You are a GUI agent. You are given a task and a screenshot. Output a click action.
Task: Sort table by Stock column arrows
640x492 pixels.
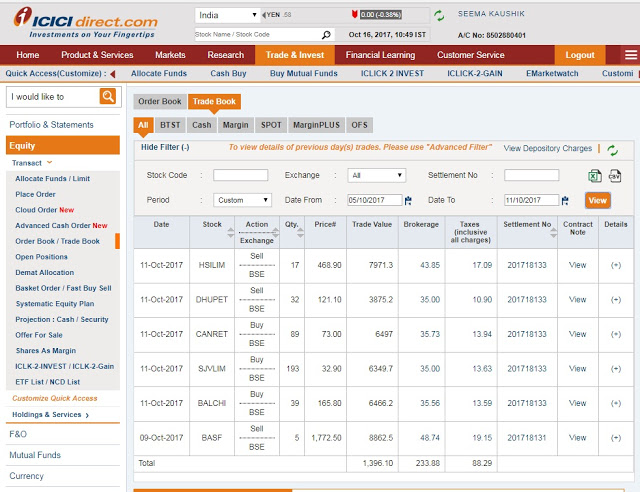tap(231, 233)
